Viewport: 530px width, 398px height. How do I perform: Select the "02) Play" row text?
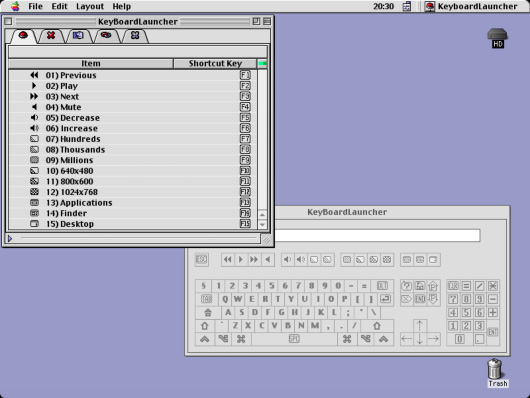62,86
